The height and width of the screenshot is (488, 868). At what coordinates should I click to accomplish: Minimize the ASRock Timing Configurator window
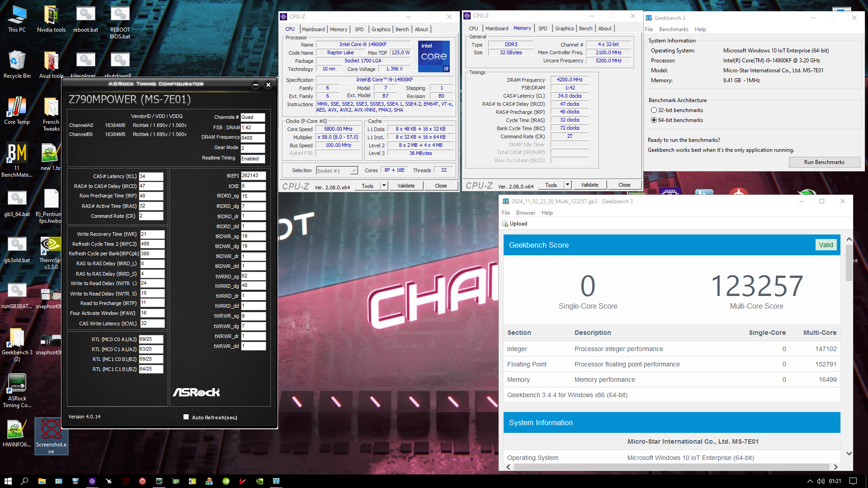pos(255,84)
